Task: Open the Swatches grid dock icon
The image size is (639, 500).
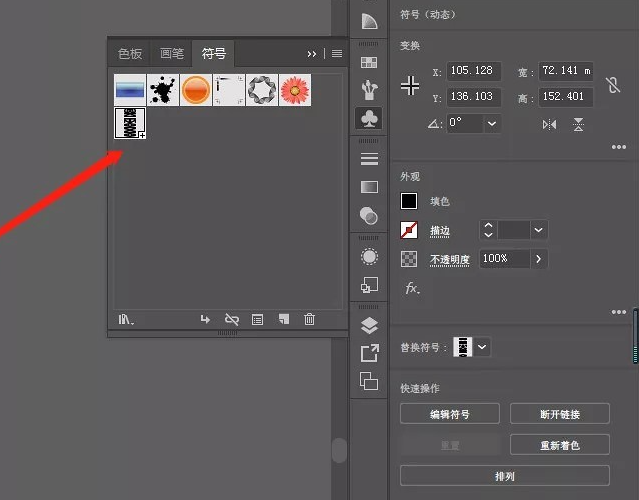Action: click(369, 62)
